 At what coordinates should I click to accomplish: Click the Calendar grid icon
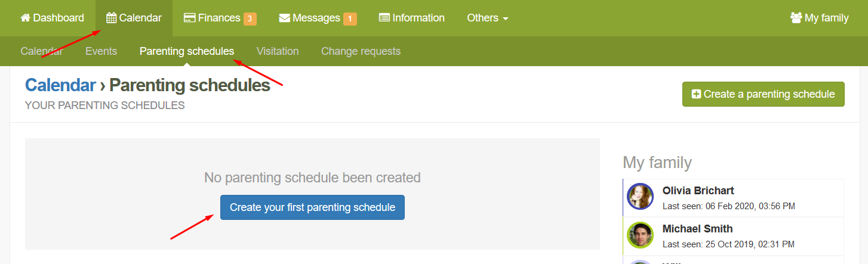point(111,18)
